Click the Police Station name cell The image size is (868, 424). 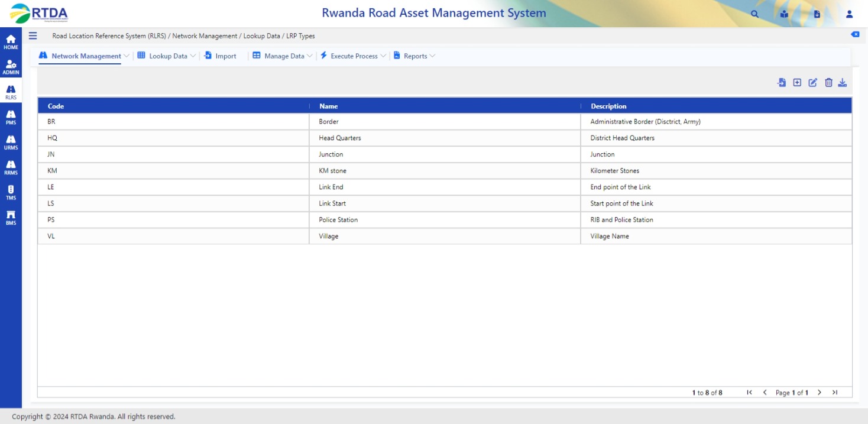(445, 220)
